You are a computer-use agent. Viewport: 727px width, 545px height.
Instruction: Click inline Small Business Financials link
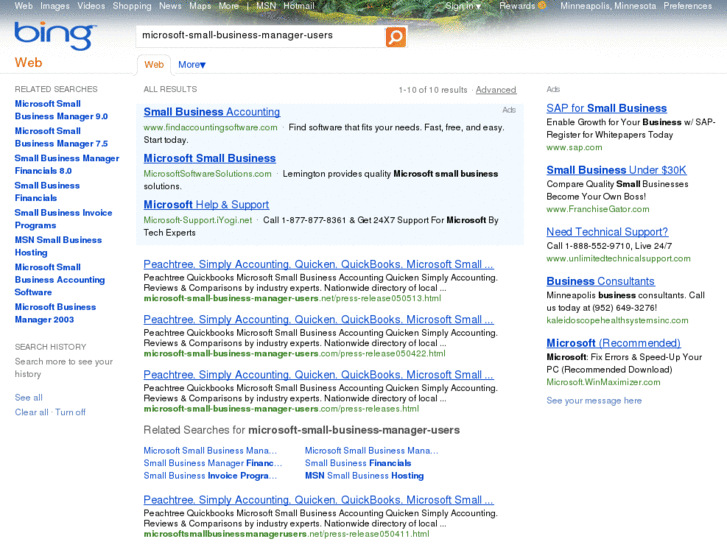point(358,463)
